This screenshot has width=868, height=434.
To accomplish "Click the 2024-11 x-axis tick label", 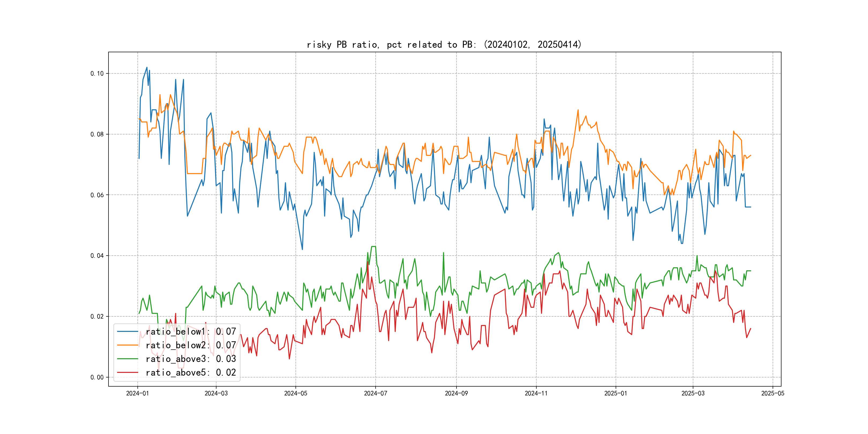I will click(536, 393).
